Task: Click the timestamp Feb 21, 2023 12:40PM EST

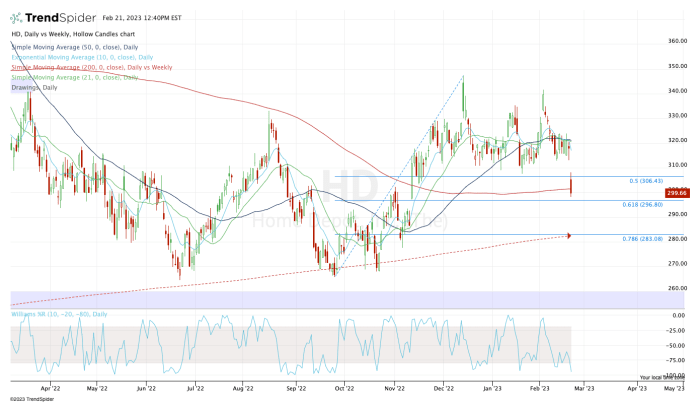Action: tap(142, 18)
